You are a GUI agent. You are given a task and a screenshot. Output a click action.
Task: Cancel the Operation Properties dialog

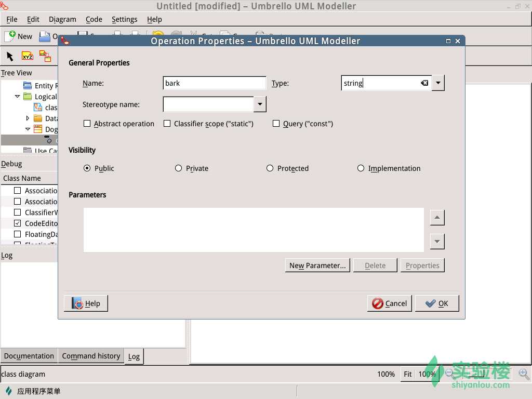(389, 303)
